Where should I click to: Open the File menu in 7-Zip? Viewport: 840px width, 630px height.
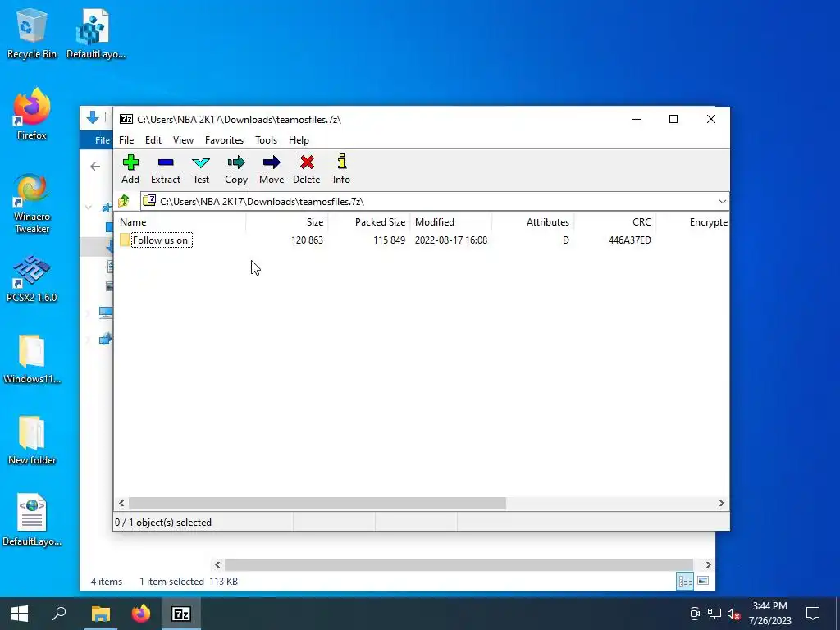click(x=126, y=140)
